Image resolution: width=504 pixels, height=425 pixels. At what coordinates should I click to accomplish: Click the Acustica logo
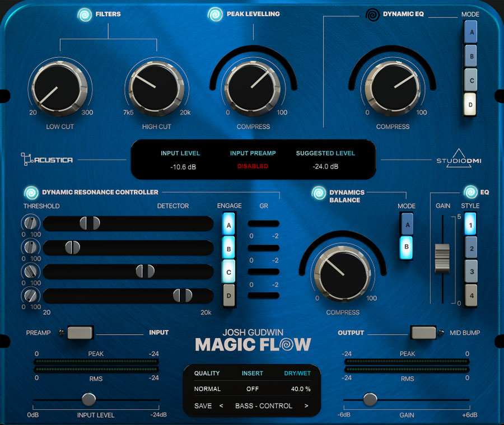tap(47, 160)
